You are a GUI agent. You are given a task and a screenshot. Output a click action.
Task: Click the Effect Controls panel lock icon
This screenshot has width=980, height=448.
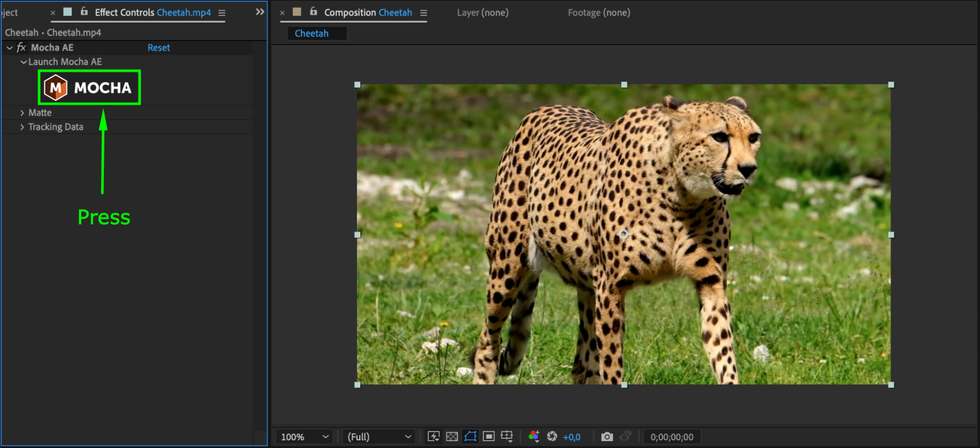click(84, 12)
